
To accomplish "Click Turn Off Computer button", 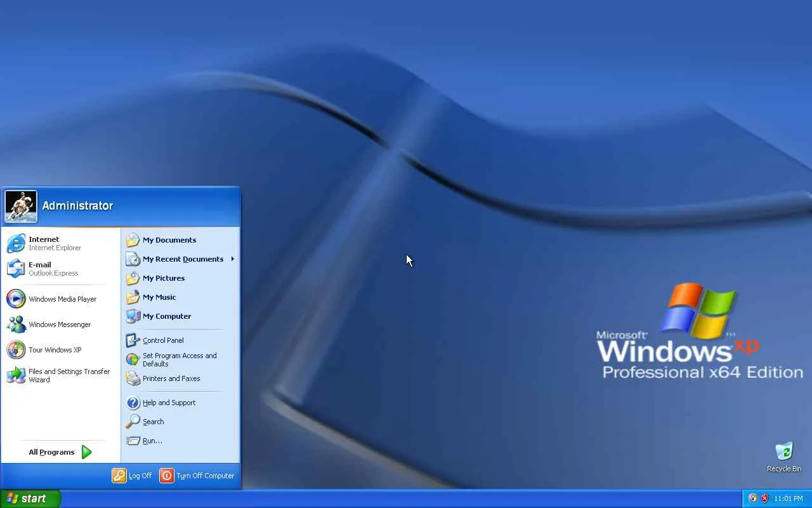I will click(197, 476).
